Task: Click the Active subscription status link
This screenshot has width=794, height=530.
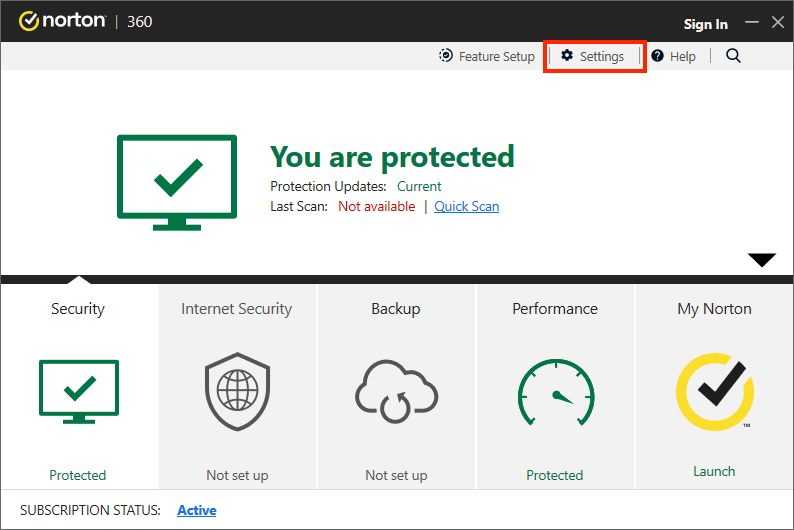Action: point(197,510)
